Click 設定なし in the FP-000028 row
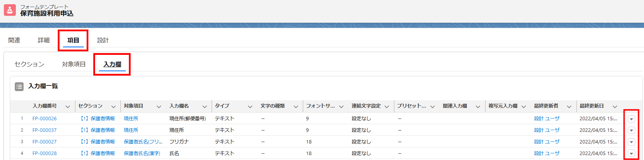The width and height of the screenshot is (644, 160). (361, 153)
